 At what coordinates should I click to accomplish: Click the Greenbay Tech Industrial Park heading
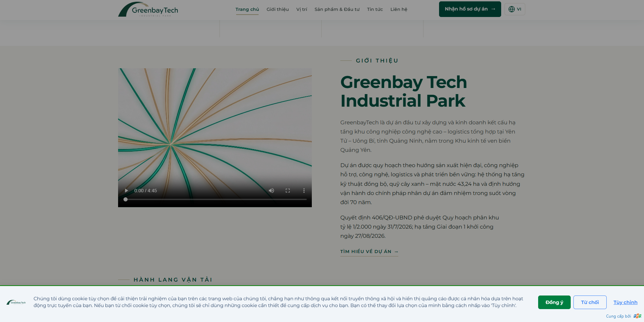coord(403,91)
